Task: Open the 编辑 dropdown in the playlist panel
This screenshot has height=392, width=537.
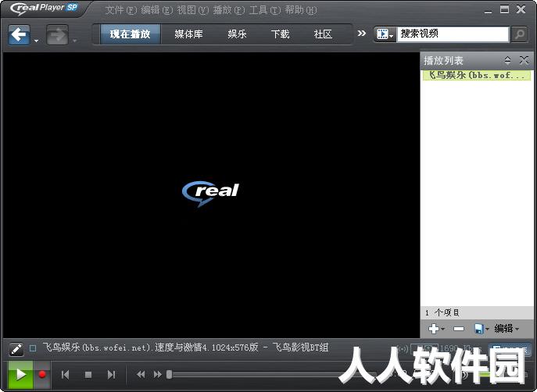Action: [507, 329]
